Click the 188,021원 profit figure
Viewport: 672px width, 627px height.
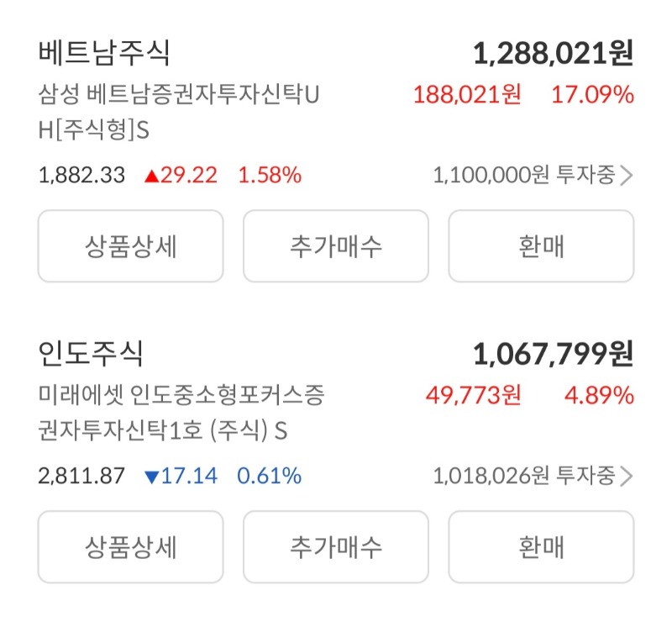[x=467, y=95]
